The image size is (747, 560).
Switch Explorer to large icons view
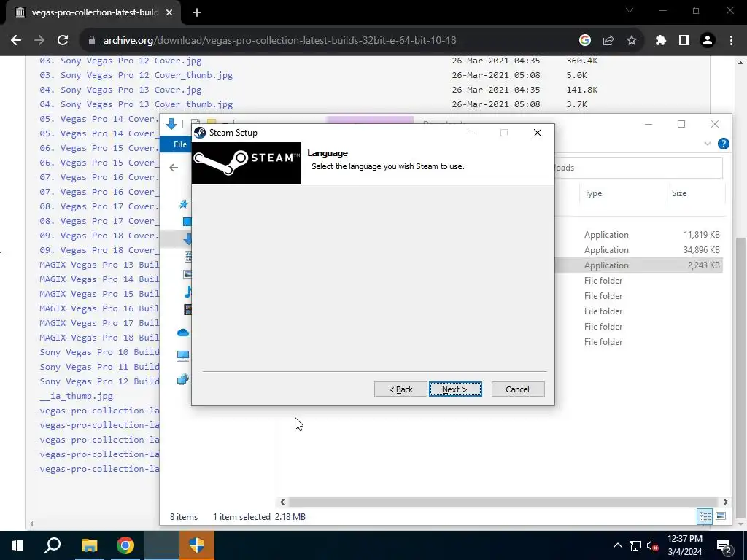(x=721, y=516)
